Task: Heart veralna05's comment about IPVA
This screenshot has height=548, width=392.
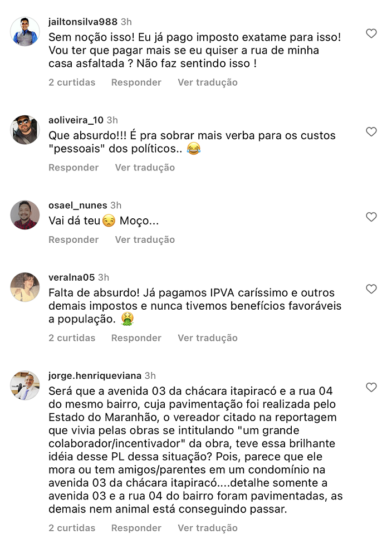Action: tap(371, 289)
